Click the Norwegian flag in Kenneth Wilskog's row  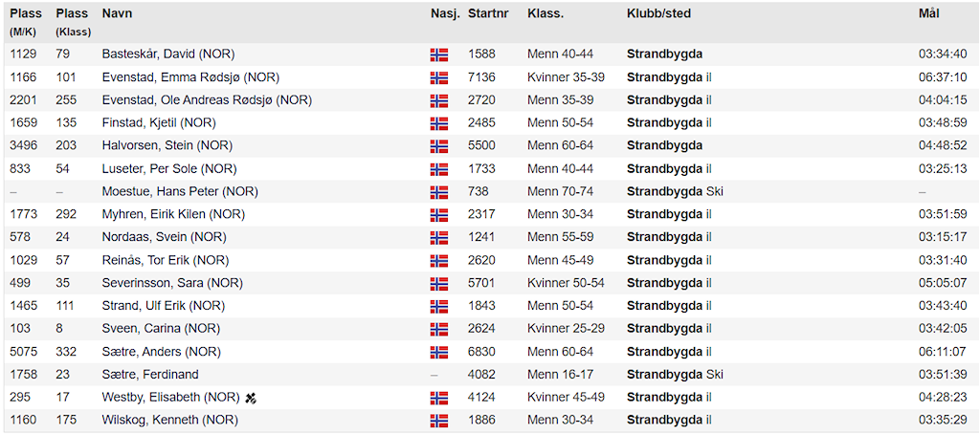point(439,421)
